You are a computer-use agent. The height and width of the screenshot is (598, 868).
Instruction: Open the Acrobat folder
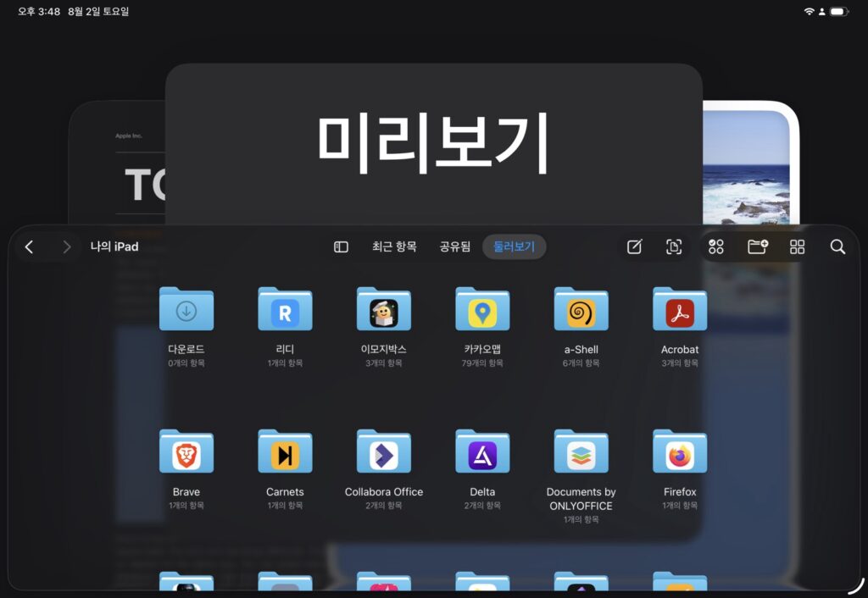(x=680, y=309)
